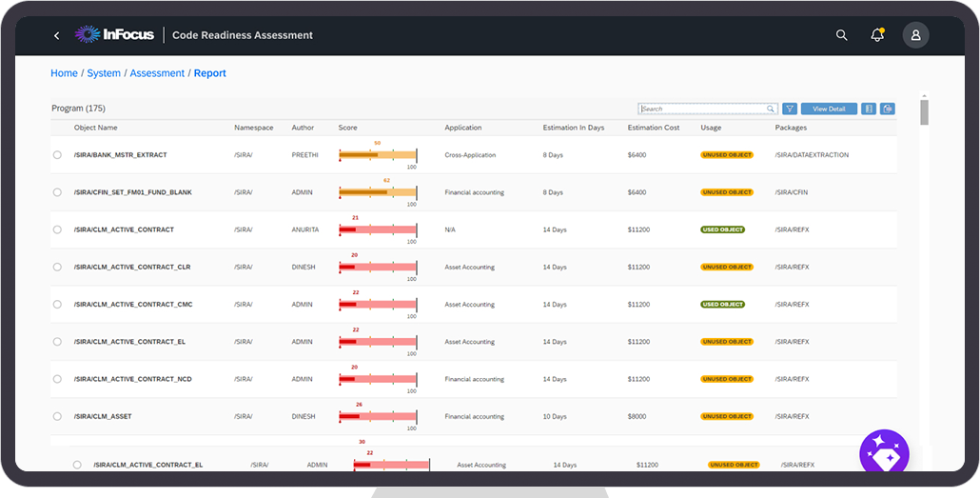Click the magnifier inside the table search box
This screenshot has height=498, width=980.
point(771,109)
